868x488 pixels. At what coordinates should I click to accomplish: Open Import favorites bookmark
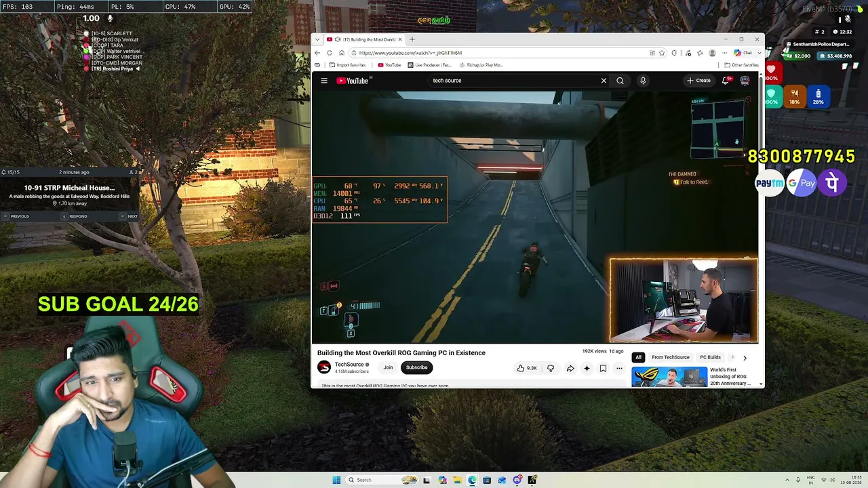click(x=347, y=65)
